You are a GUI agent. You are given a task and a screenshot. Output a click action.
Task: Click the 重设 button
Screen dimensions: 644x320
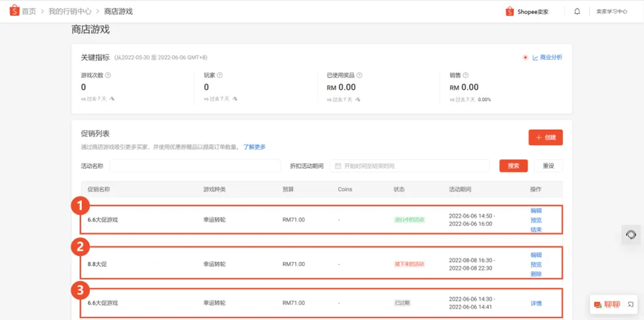point(548,166)
